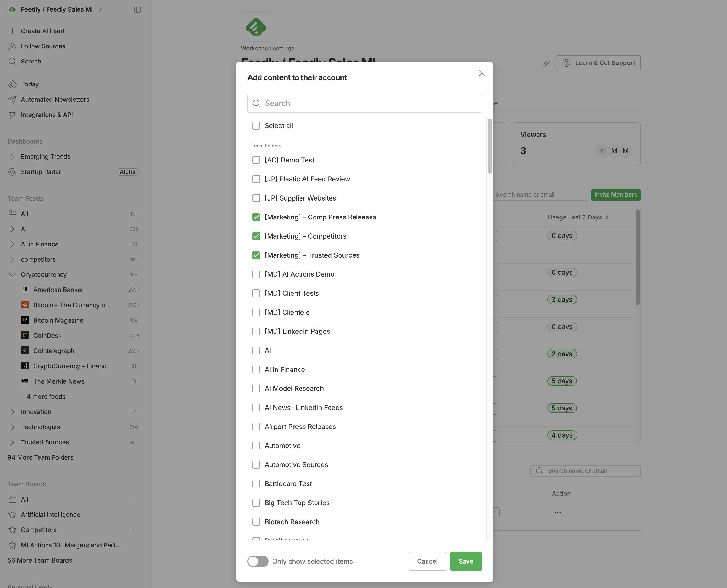Click the pencil edit icon near Learn & Get Support
Image resolution: width=727 pixels, height=588 pixels.
(x=546, y=63)
